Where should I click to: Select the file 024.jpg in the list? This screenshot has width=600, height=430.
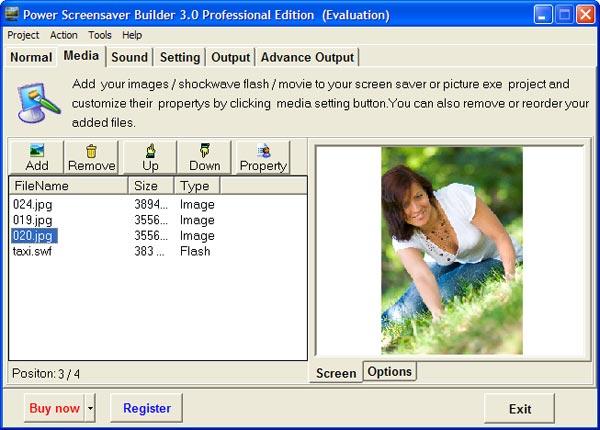33,204
